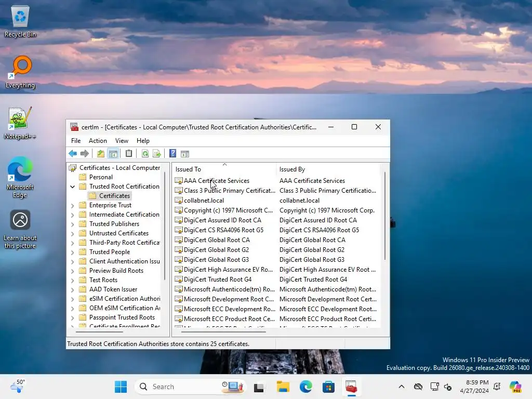Show hidden system tray icons
Viewport: 532px width, 399px height.
402,387
